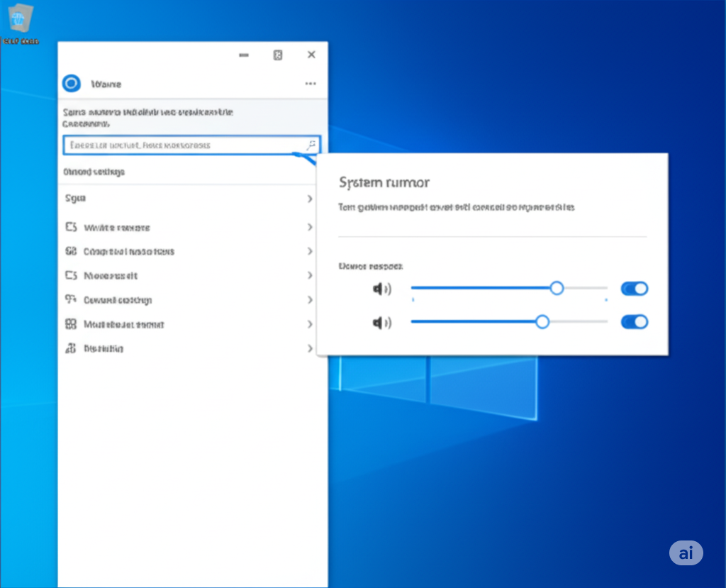Click the icon next to 'Whvlite rusrere' row
The width and height of the screenshot is (726, 588).
click(71, 227)
